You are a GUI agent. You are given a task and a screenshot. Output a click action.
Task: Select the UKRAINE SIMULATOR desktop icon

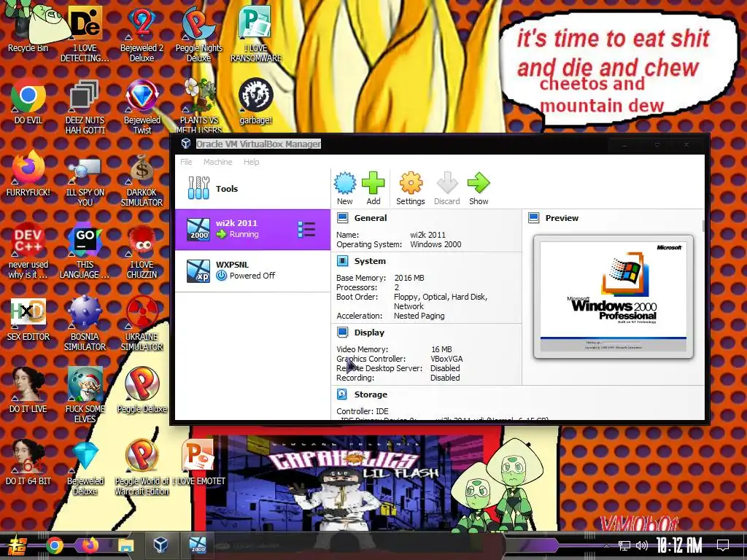142,323
